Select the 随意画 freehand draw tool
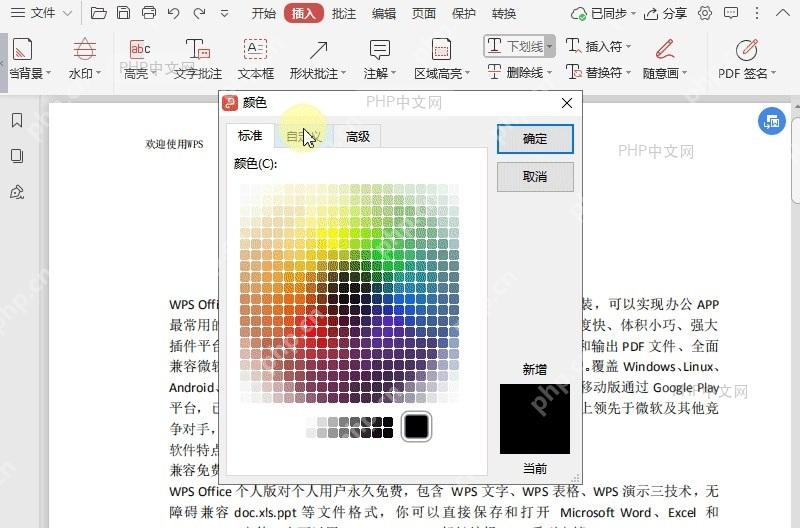The width and height of the screenshot is (800, 528). coord(665,59)
